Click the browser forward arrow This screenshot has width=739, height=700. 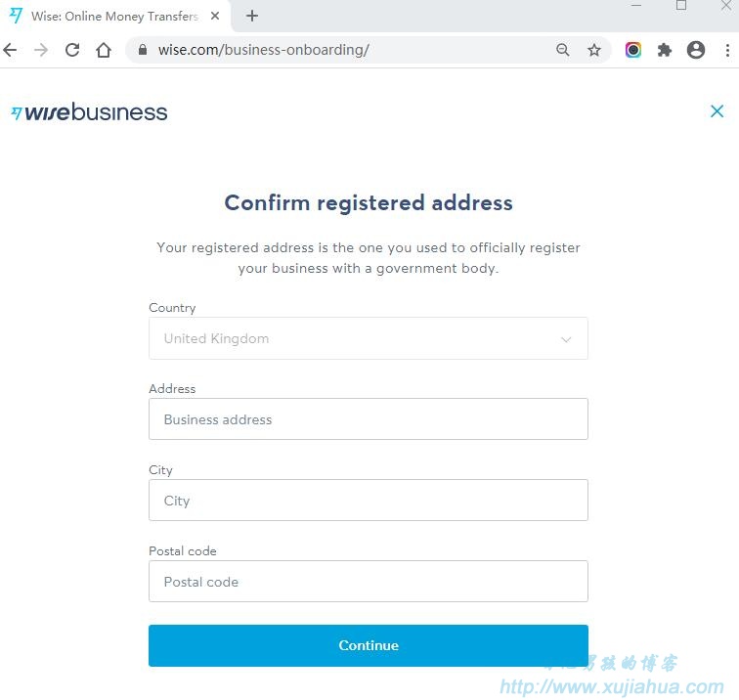click(x=41, y=50)
